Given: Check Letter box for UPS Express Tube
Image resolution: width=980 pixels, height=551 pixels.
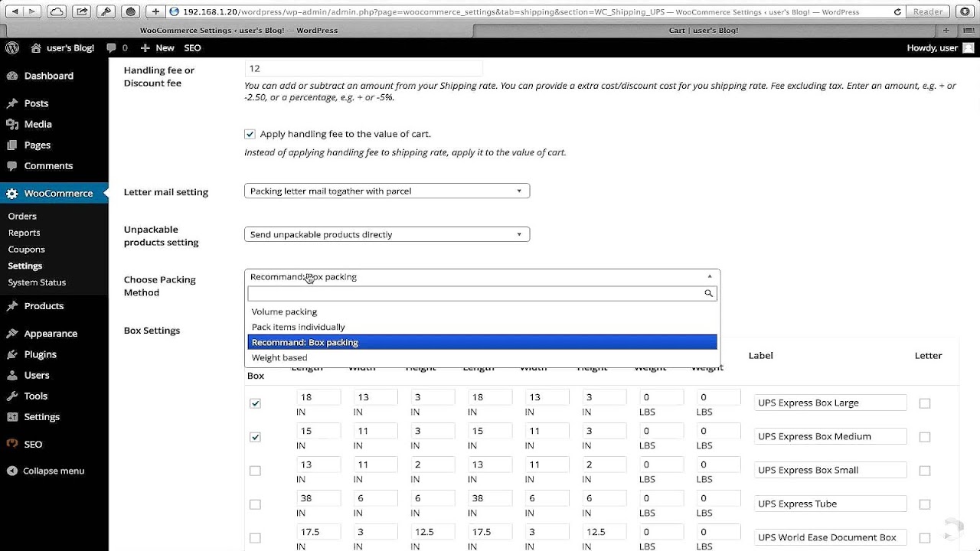Looking at the screenshot, I should click(x=925, y=504).
